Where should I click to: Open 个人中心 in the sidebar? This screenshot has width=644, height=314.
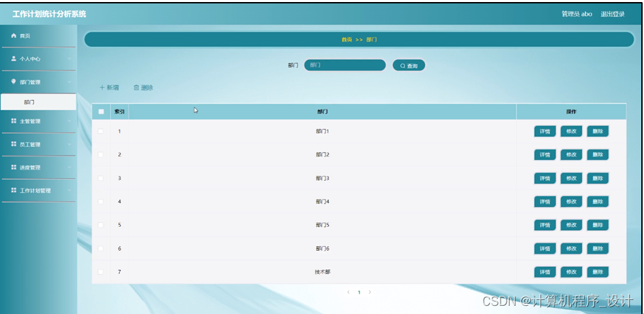[x=39, y=59]
